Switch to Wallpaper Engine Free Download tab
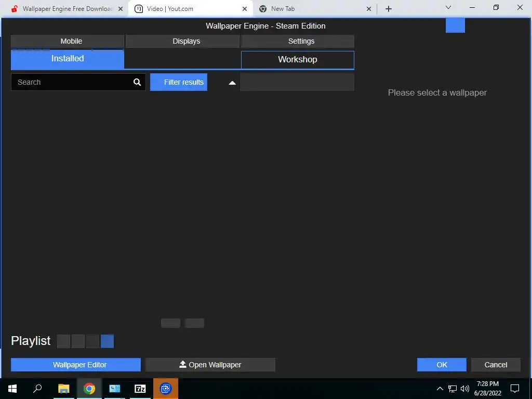532x399 pixels. pos(67,9)
